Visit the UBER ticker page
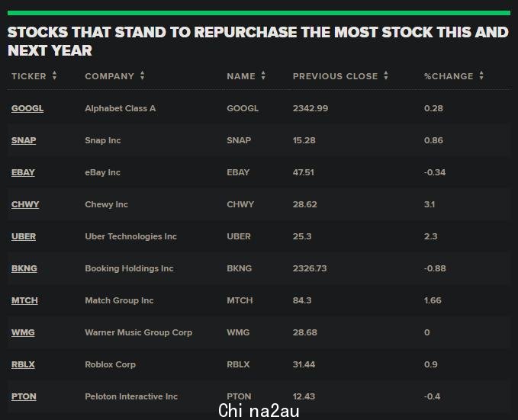Viewport: 518px width, 420px height. [x=24, y=236]
